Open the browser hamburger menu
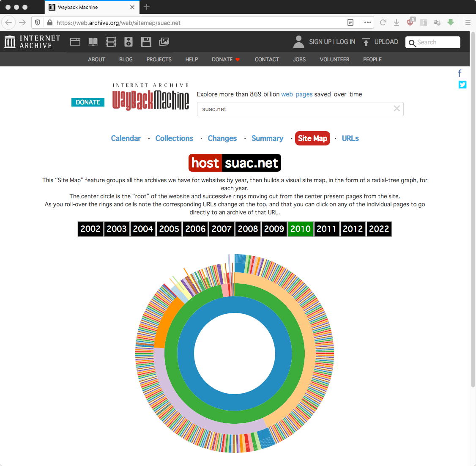476x466 pixels. (468, 22)
